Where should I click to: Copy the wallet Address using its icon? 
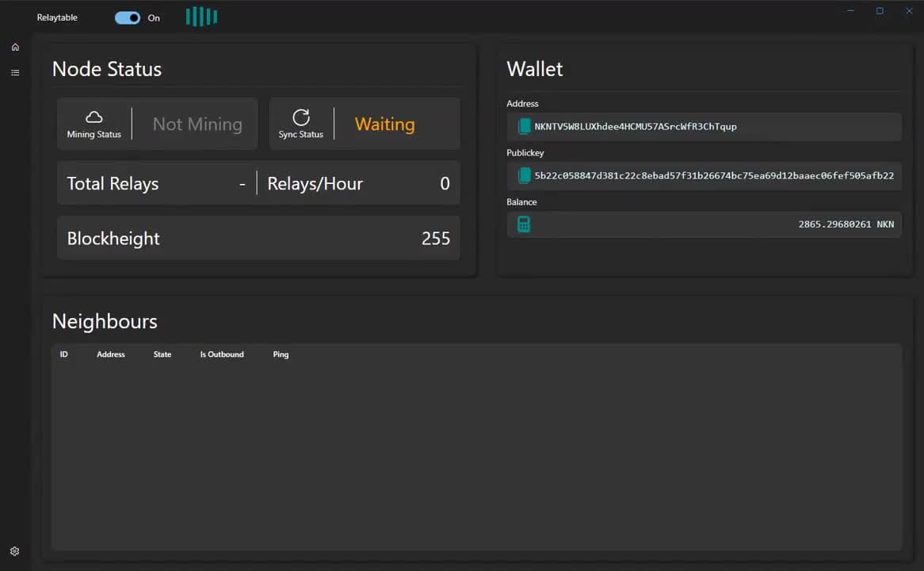tap(523, 126)
